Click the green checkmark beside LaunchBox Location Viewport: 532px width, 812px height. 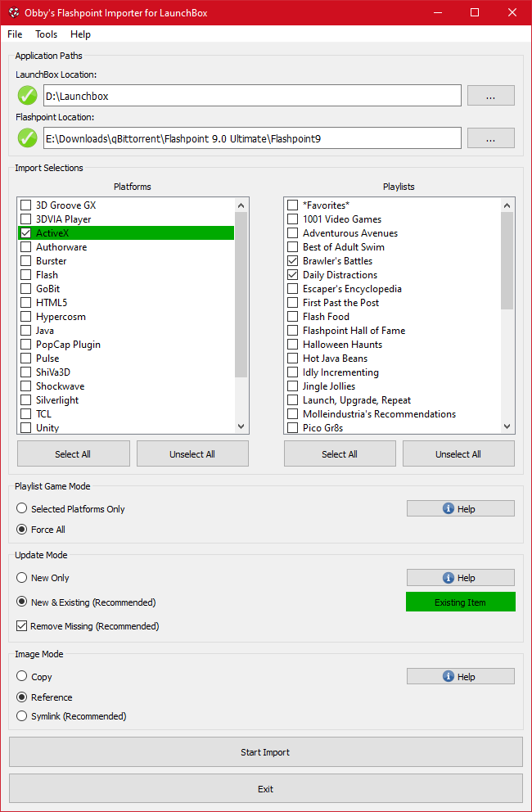click(x=28, y=96)
